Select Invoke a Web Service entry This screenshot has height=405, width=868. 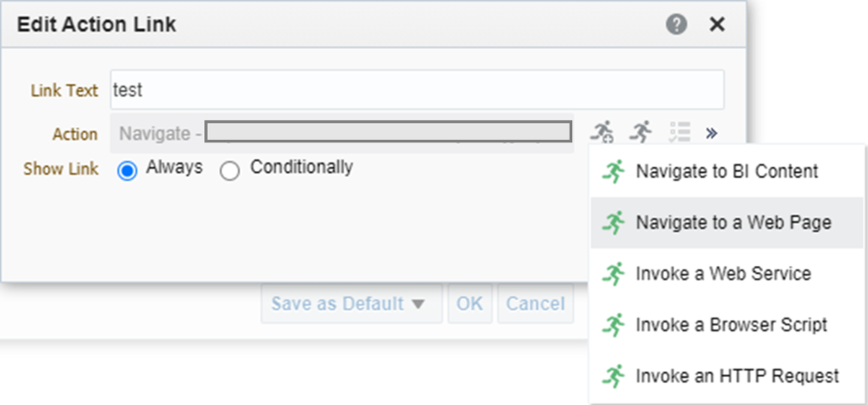pyautogui.click(x=726, y=274)
